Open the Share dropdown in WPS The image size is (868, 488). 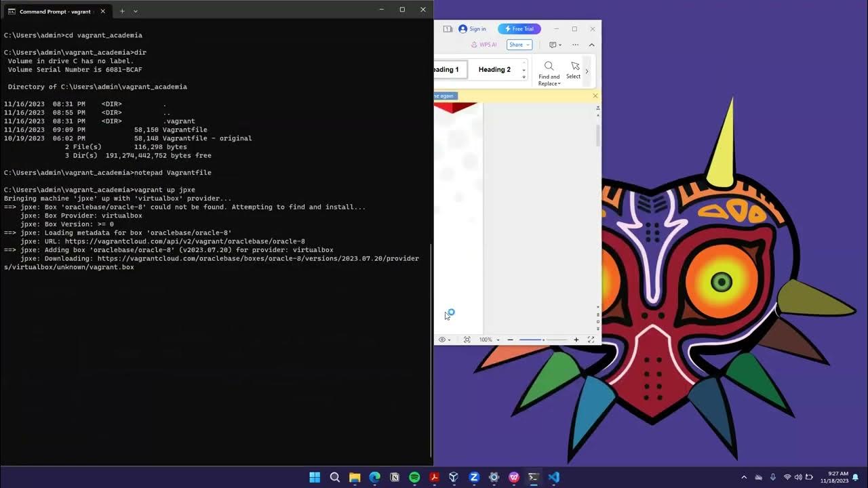pos(519,45)
